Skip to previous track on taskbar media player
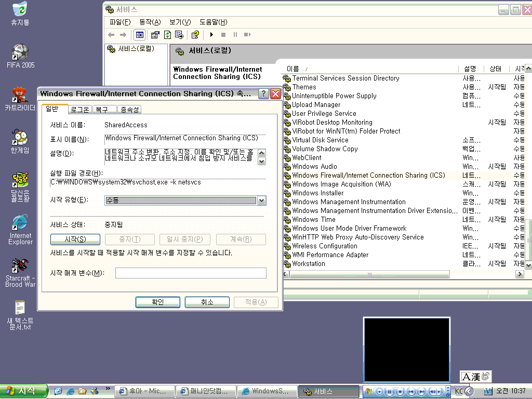The width and height of the screenshot is (532, 399). 411,392
